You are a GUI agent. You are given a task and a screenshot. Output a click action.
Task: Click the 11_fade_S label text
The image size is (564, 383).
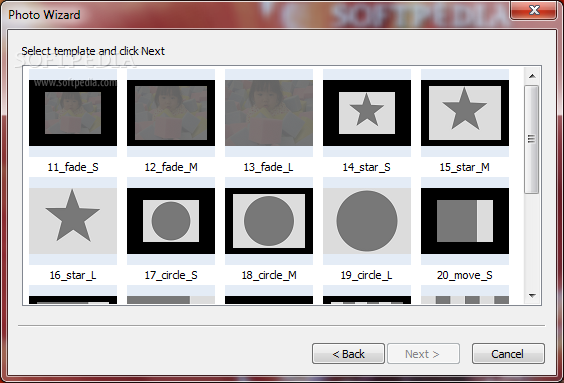coord(73,167)
